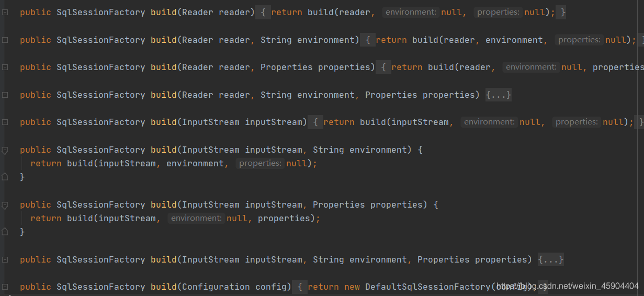Click 'Properties' in build(InputStream inputStream, Properties properties) { signature
Screen dimensions: 644x296
pos(339,205)
